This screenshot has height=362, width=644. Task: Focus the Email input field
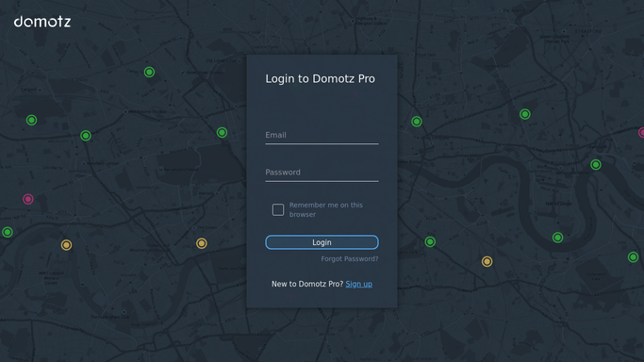coord(322,135)
